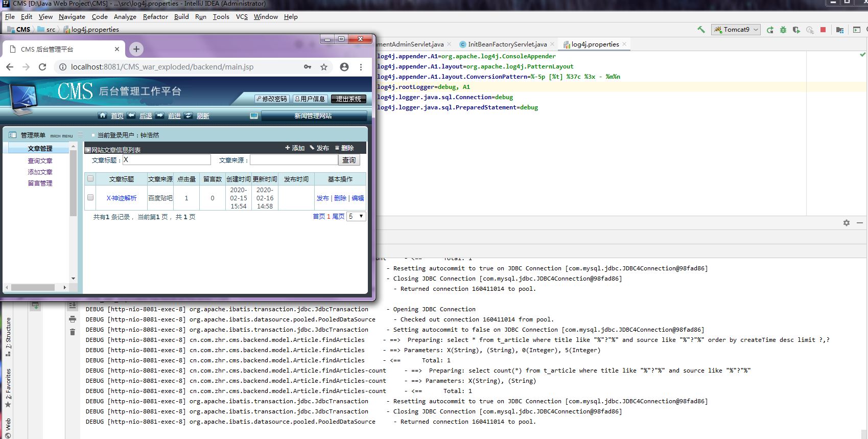Open the Navigate menu in IntelliJ

[x=72, y=16]
